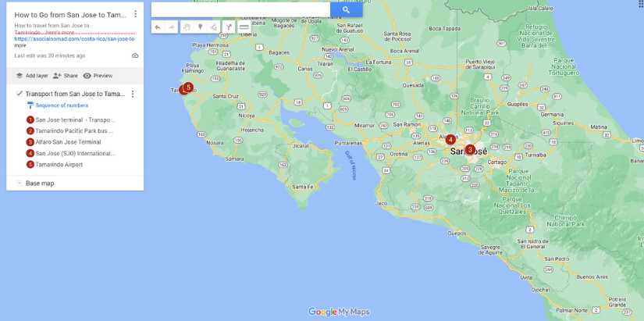Open the asocialnomad.com link in description

click(74, 39)
